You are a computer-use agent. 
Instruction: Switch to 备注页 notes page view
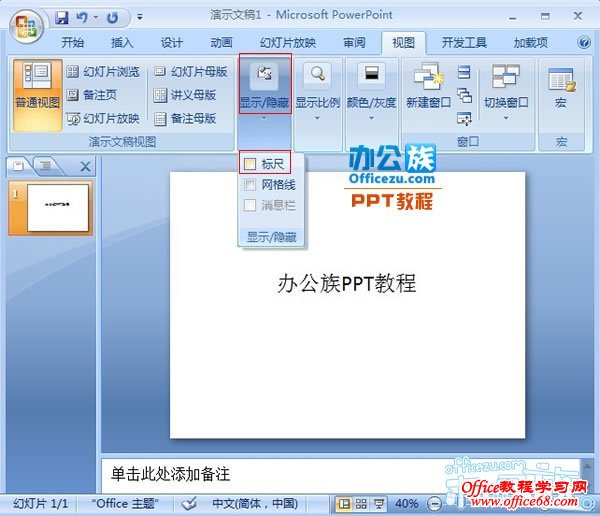click(91, 95)
